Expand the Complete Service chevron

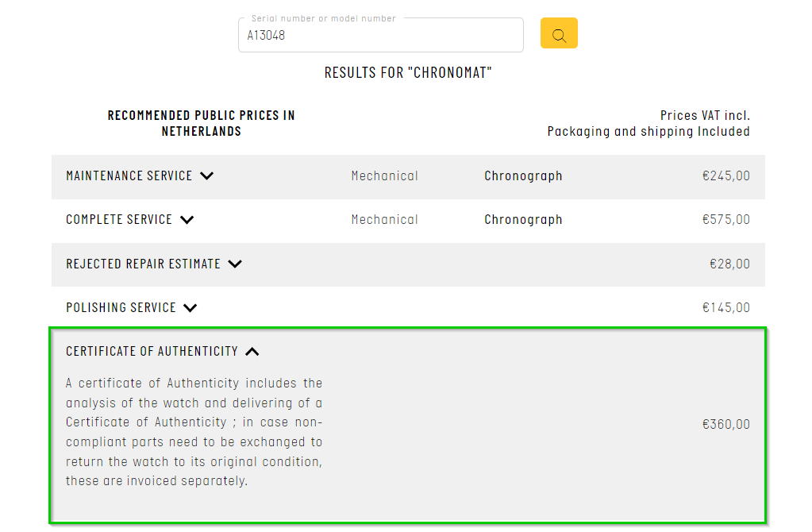click(187, 220)
